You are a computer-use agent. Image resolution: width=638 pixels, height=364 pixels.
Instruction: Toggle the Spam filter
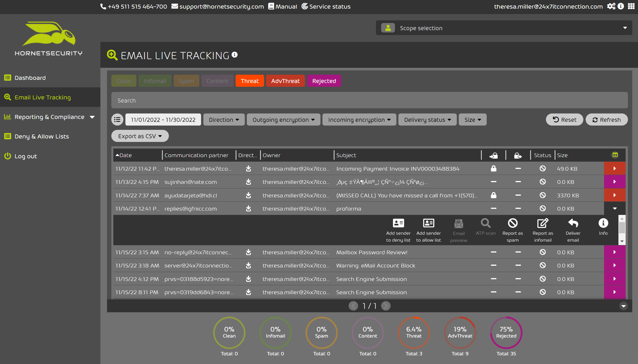click(x=186, y=81)
